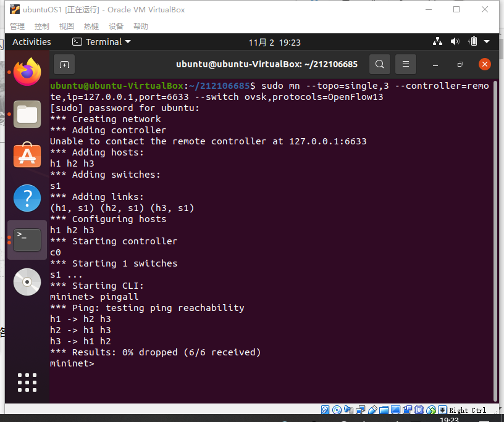Click the '[sudo] password for ubuntu:' line

(x=125, y=108)
